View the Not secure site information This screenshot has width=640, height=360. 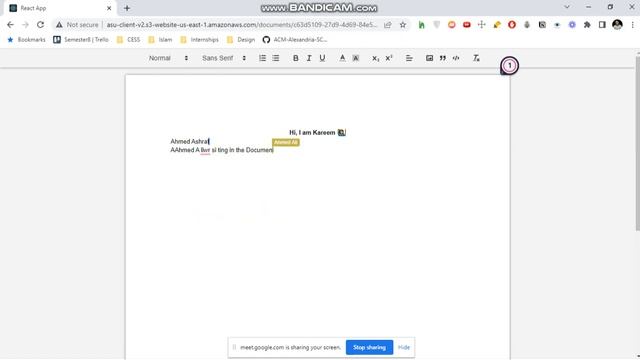(x=77, y=25)
